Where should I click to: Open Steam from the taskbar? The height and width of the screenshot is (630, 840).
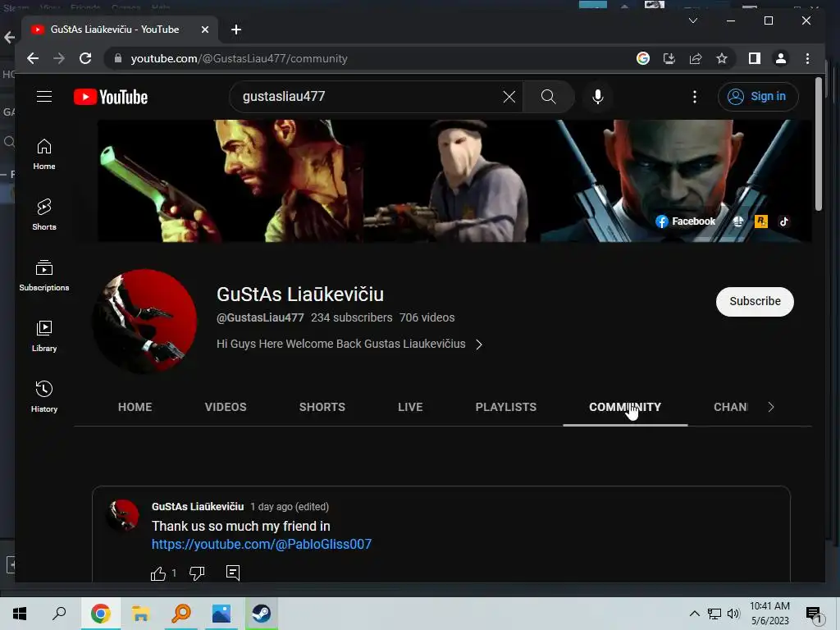coord(262,614)
